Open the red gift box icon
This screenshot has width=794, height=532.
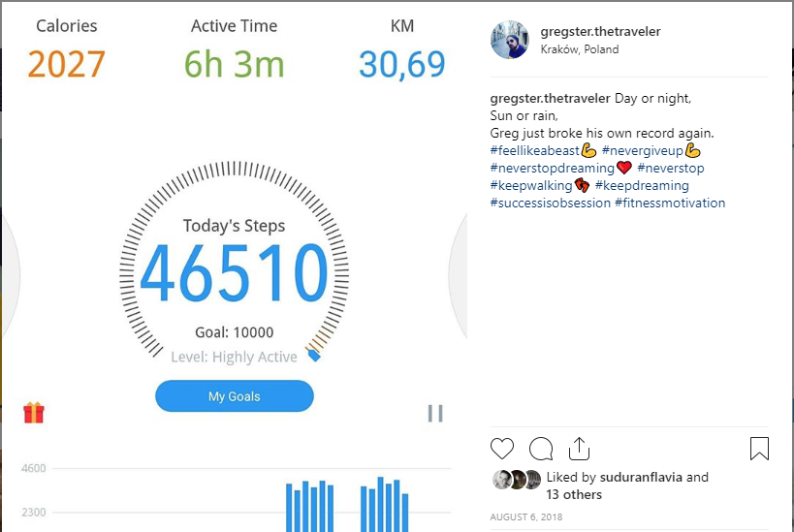(34, 413)
